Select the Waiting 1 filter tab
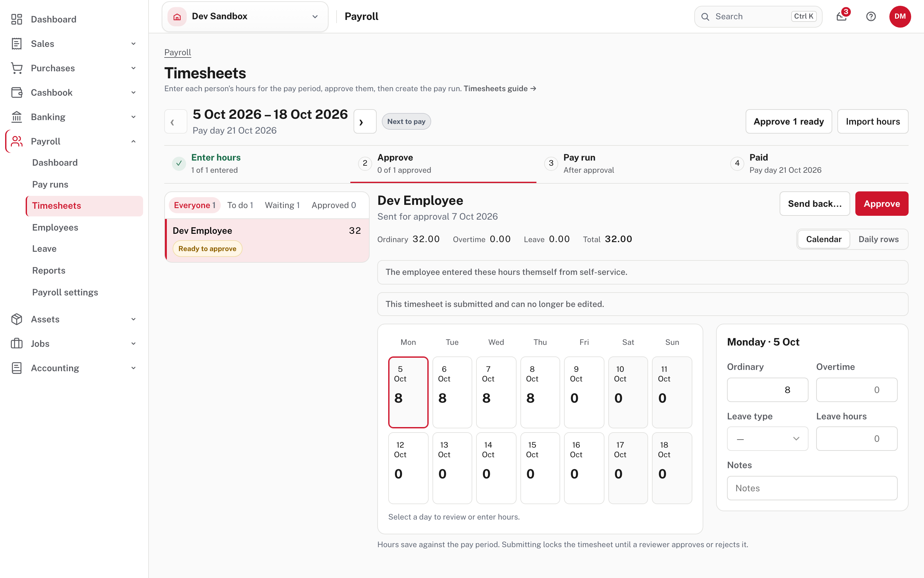 pyautogui.click(x=282, y=205)
